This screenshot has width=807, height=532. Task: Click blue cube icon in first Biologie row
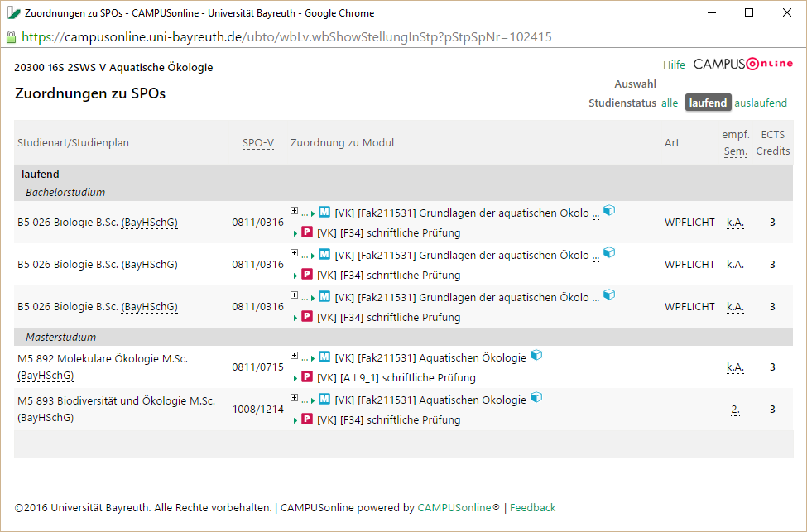pos(609,210)
